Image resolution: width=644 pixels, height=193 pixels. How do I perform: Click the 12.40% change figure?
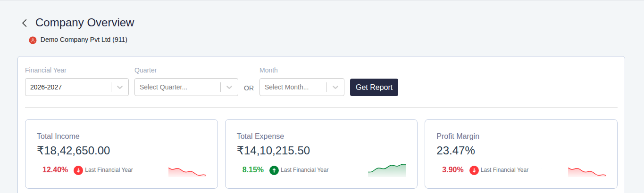pyautogui.click(x=55, y=170)
